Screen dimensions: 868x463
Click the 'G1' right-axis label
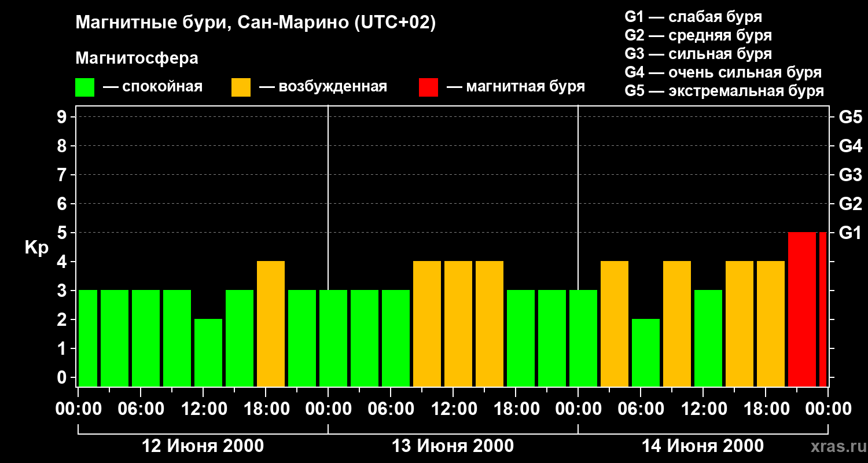(850, 233)
